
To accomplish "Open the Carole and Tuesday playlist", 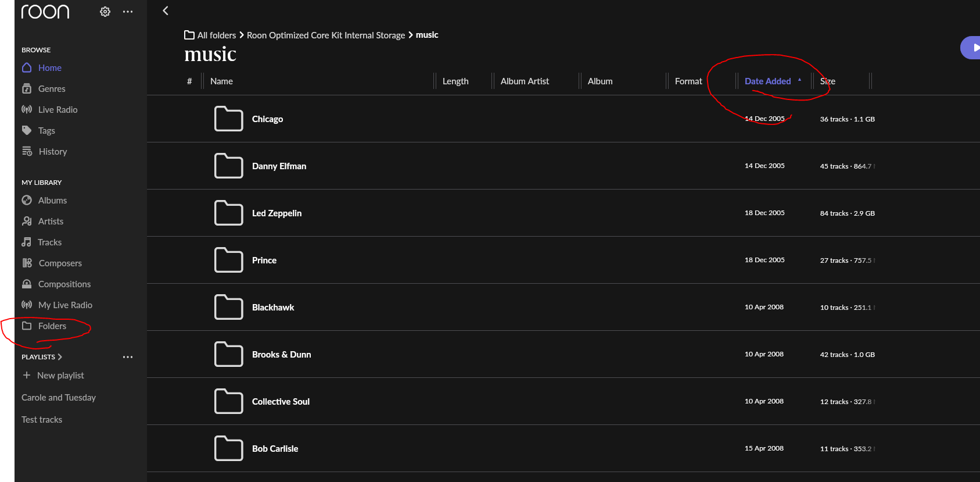I will [x=59, y=398].
